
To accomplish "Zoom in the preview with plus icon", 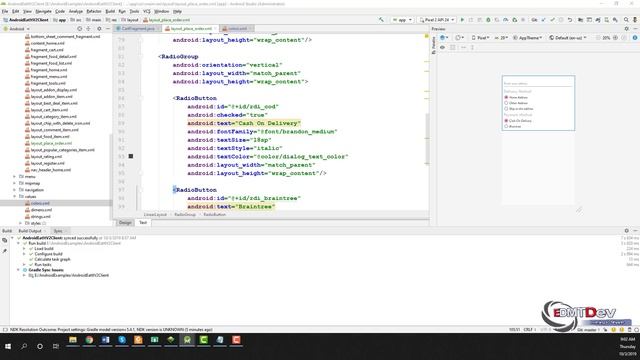I will point(615,38).
